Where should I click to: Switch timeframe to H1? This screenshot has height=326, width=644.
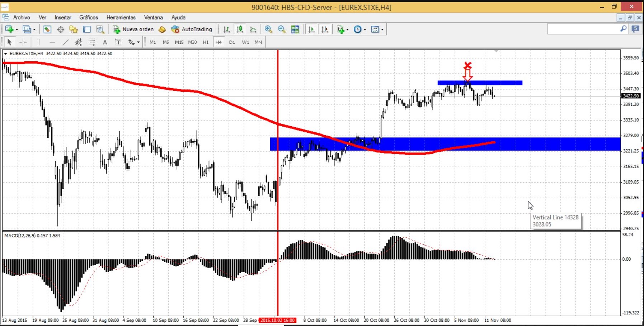point(206,42)
